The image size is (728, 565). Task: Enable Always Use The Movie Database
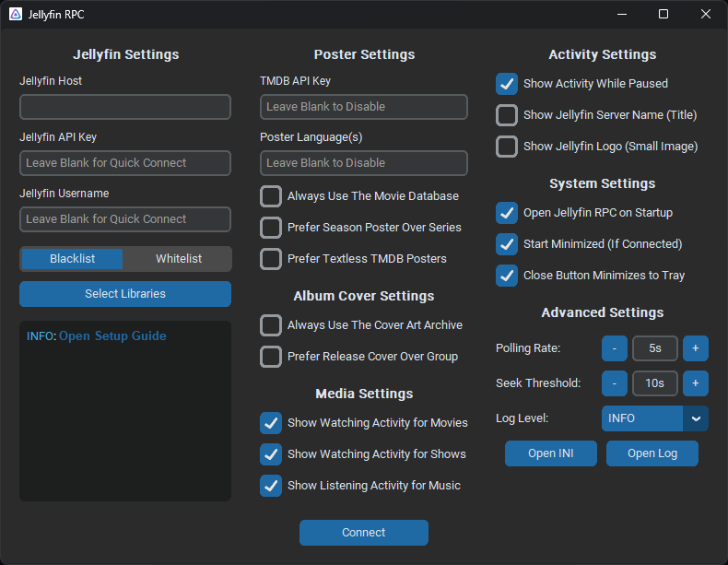point(271,196)
